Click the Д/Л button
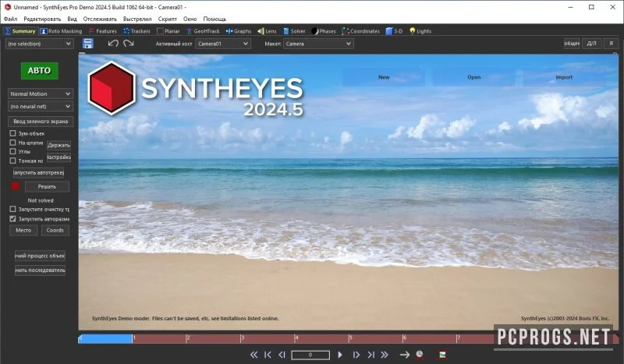This screenshot has width=624, height=364. coord(592,44)
